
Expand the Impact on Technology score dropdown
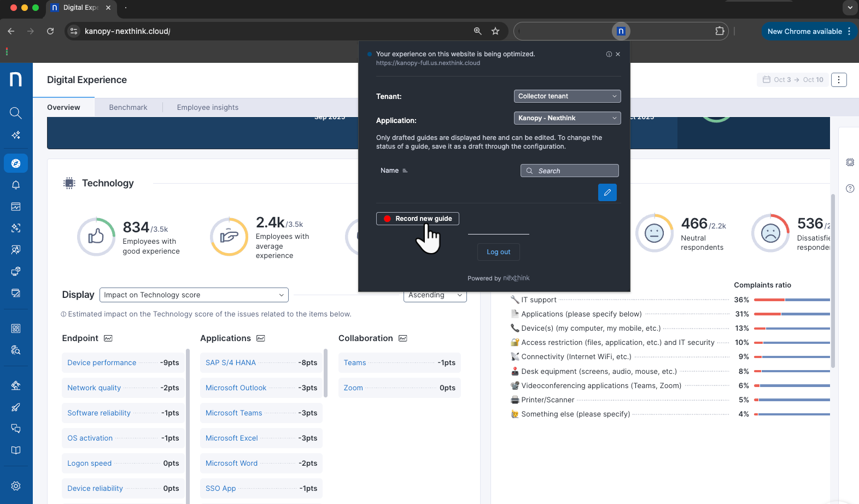click(194, 295)
